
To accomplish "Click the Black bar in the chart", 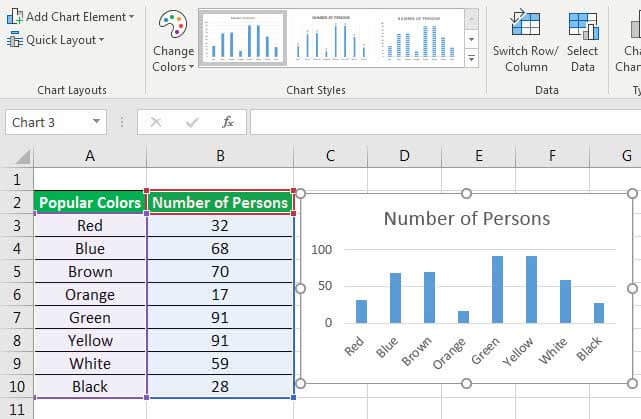I will coord(599,313).
